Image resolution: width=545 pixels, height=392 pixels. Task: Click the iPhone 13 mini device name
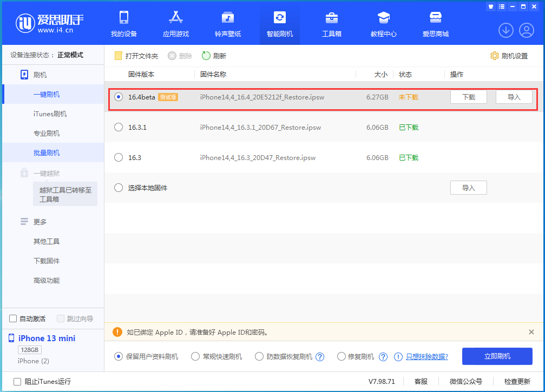click(x=47, y=338)
